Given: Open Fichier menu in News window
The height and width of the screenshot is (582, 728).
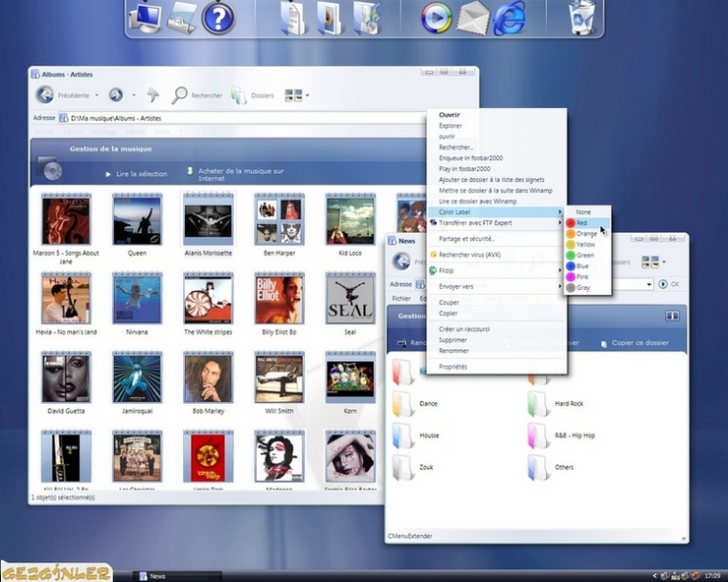Looking at the screenshot, I should (x=401, y=299).
